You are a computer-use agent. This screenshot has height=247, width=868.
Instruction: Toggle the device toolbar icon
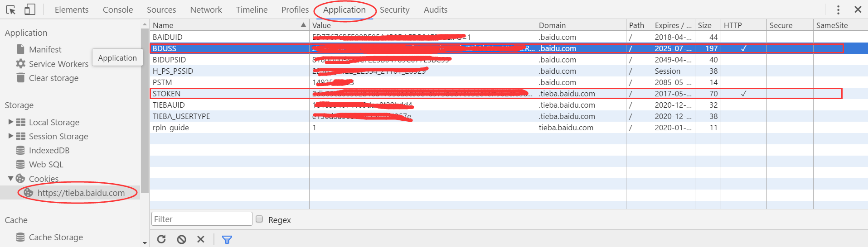30,9
